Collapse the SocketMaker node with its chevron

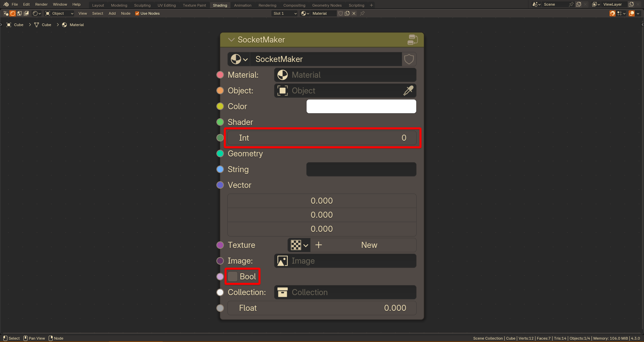(x=231, y=40)
